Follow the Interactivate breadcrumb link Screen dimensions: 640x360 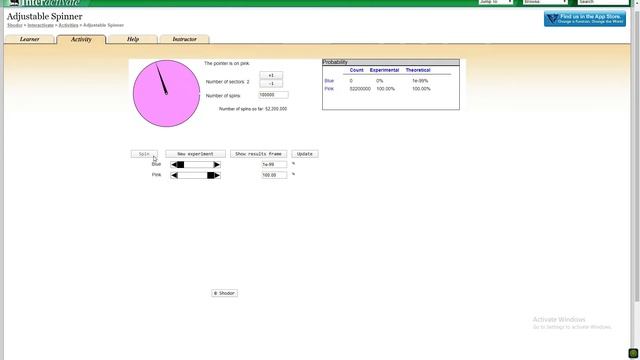click(40, 25)
